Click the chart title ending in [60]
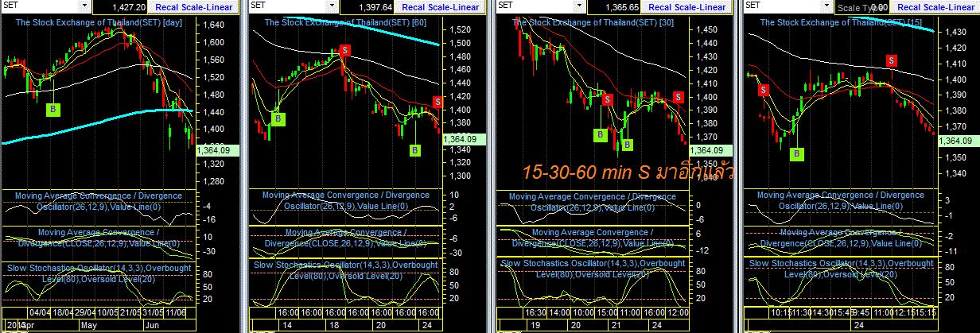Viewport: 980px width, 333px height. [x=346, y=22]
